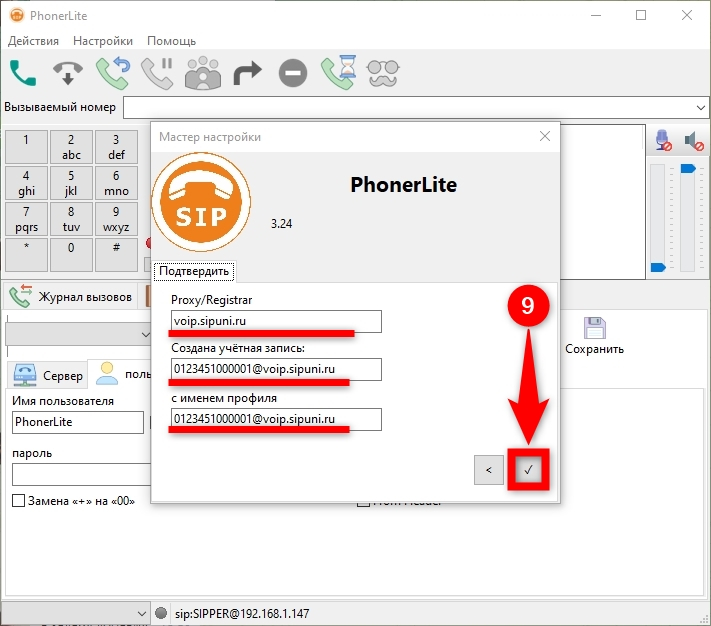Viewport: 711px width, 626px height.
Task: Click the Proxy/Registrar input field
Action: 276,321
